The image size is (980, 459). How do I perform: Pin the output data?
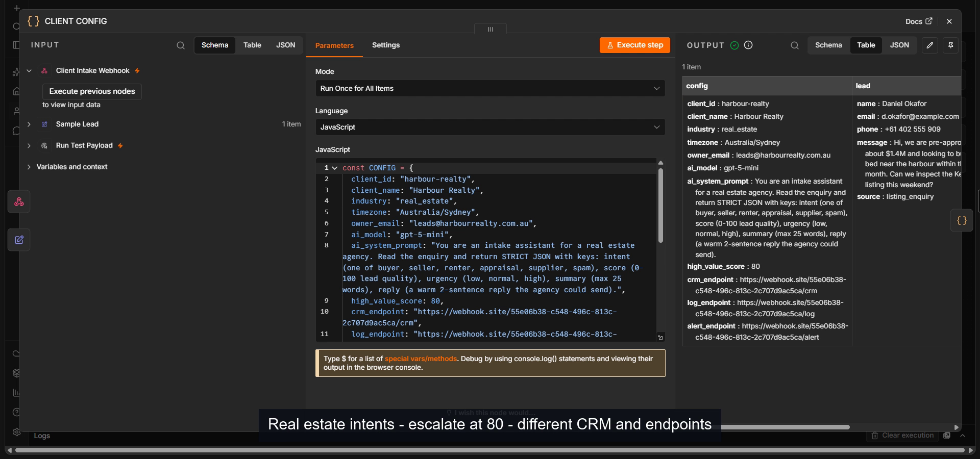pyautogui.click(x=950, y=45)
